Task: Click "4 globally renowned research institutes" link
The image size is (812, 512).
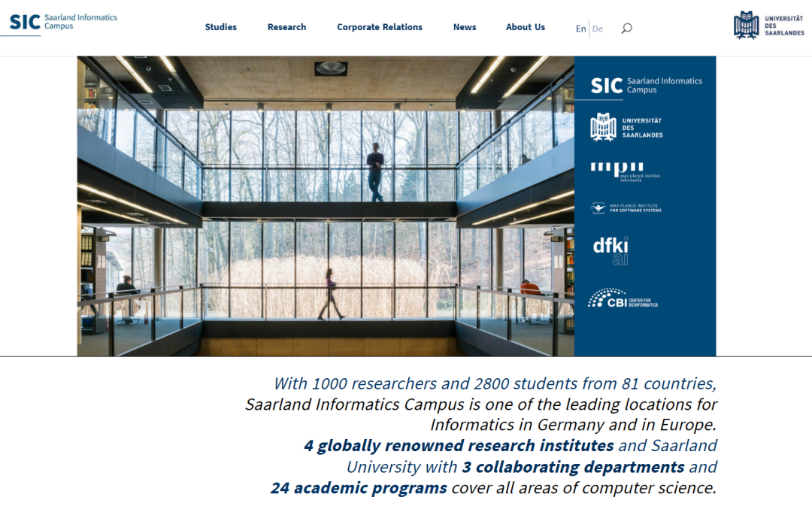Action: tap(458, 446)
